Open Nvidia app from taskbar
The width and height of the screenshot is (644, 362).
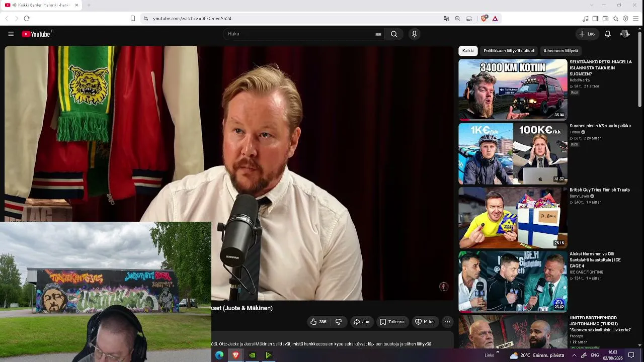point(252,355)
